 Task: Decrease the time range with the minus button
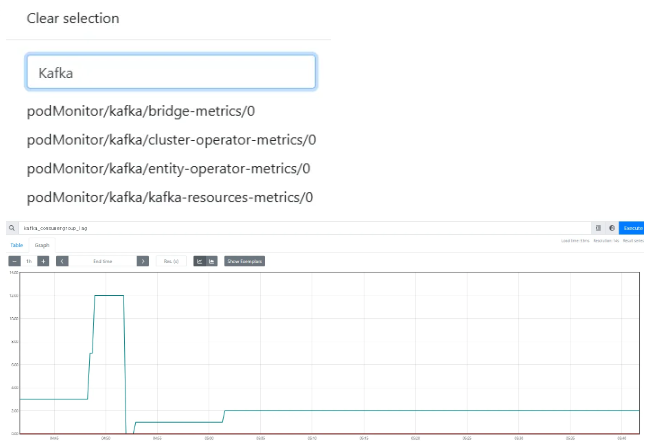(15, 261)
